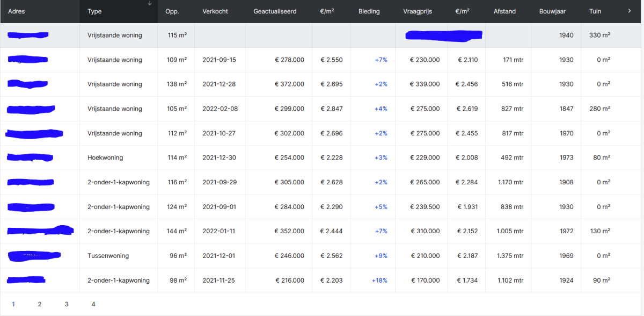Viewport: 644px width, 316px height.
Task: Click the Tuin column header
Action: coord(595,11)
